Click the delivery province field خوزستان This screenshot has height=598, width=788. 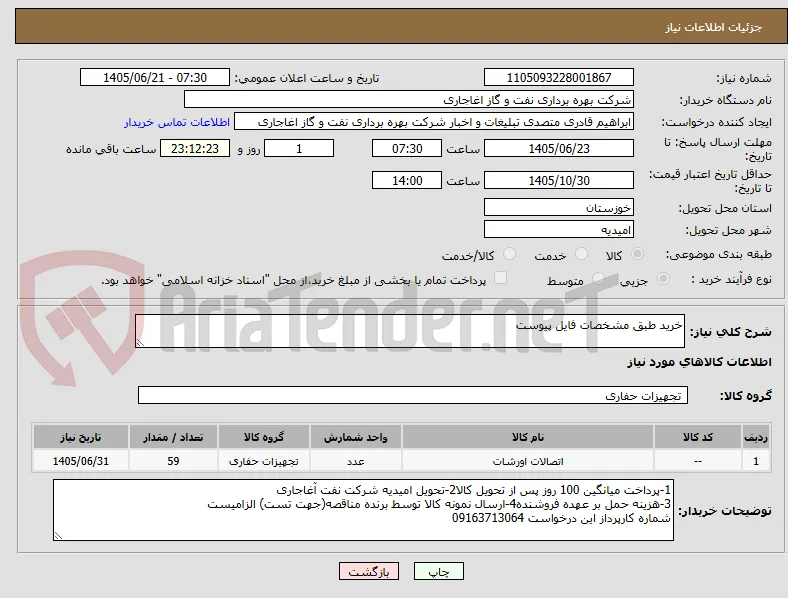(x=559, y=207)
